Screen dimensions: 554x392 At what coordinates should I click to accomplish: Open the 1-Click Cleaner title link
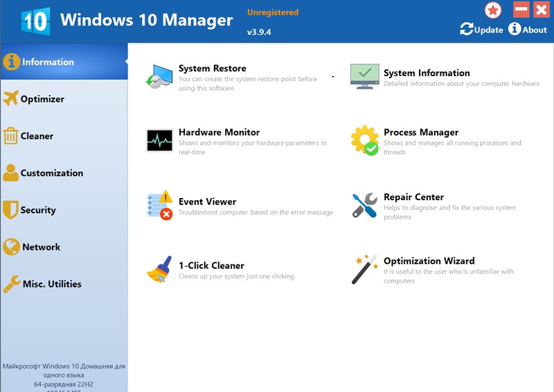click(211, 265)
